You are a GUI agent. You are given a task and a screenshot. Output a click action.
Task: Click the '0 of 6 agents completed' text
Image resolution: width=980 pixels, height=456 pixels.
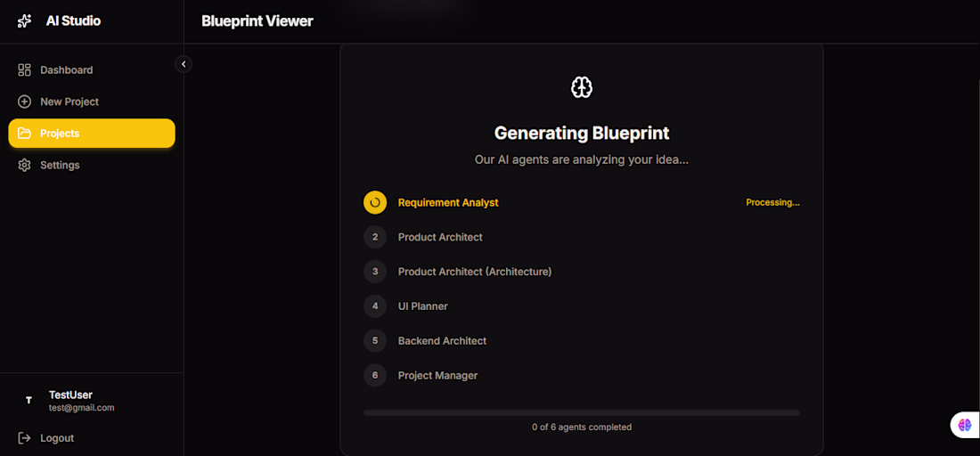click(x=581, y=427)
